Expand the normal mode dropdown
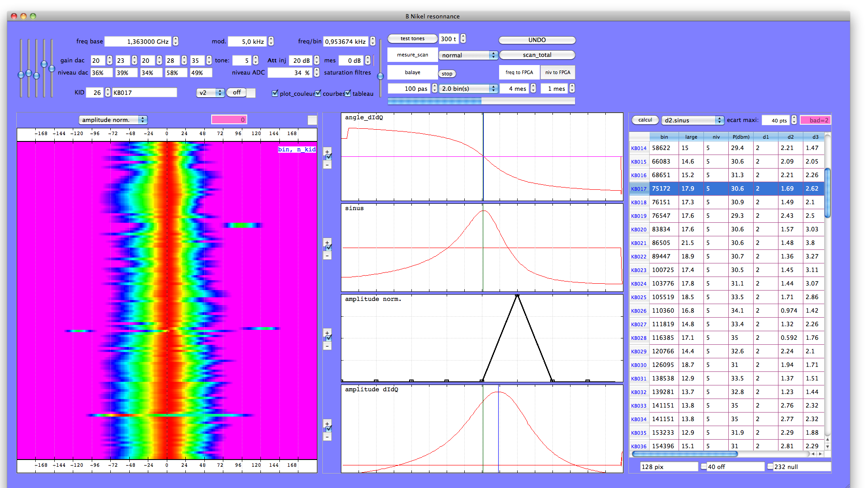Viewport: 868px width, 488px height. pos(468,55)
